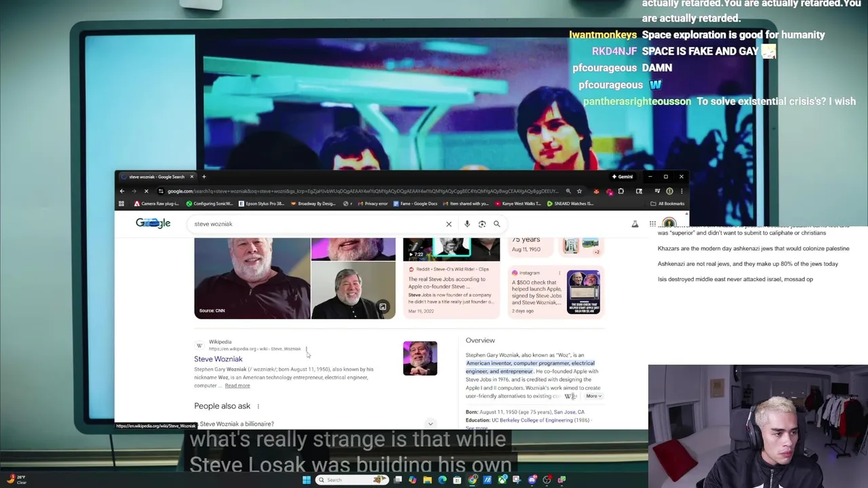Open Task View on taskbar

tap(397, 480)
